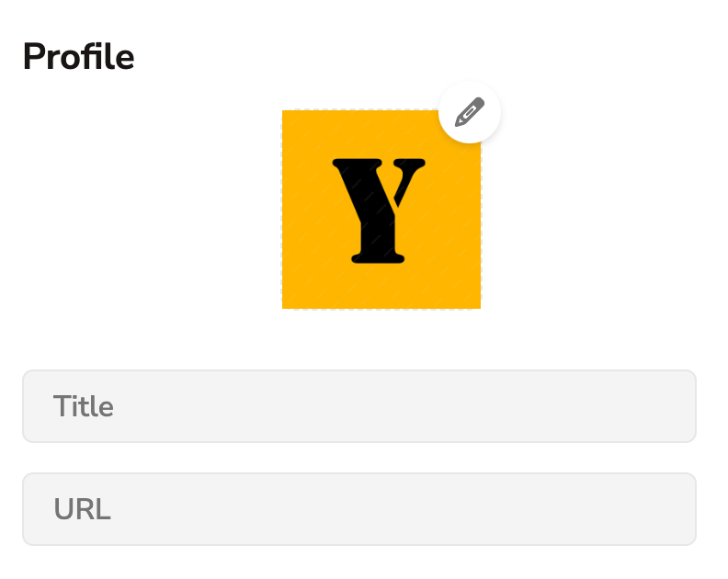Select the profile logo thumbnail
728x579 pixels.
[381, 210]
